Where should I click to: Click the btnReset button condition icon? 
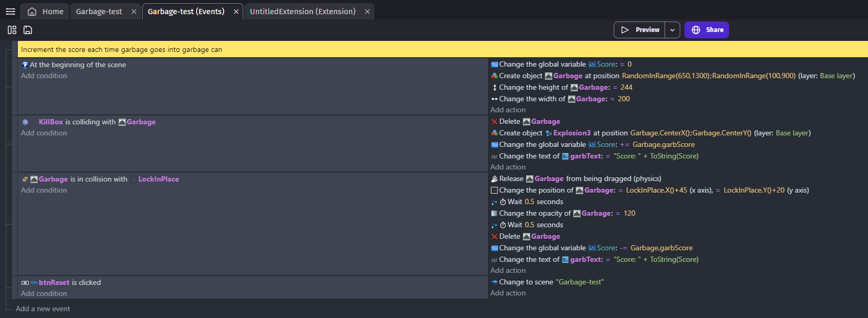25,283
